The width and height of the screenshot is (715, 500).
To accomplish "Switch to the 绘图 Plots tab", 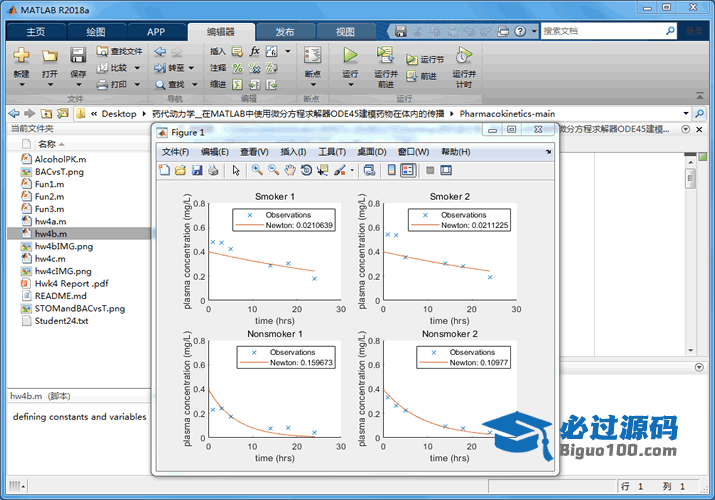I will 96,32.
